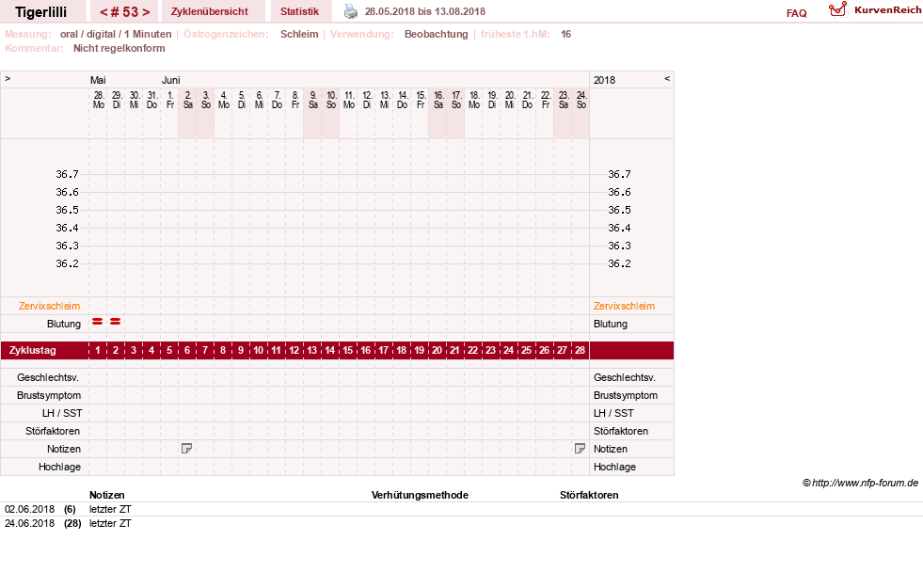The image size is (923, 588).
Task: Expand the chart with the '>' arrow at left header
Action: click(x=8, y=78)
